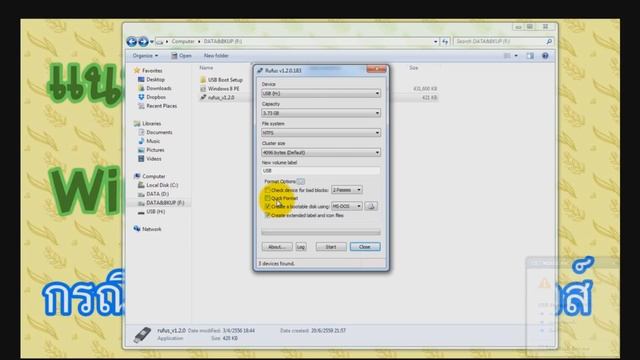Click the ISO image disc icon in Rufus

[371, 206]
